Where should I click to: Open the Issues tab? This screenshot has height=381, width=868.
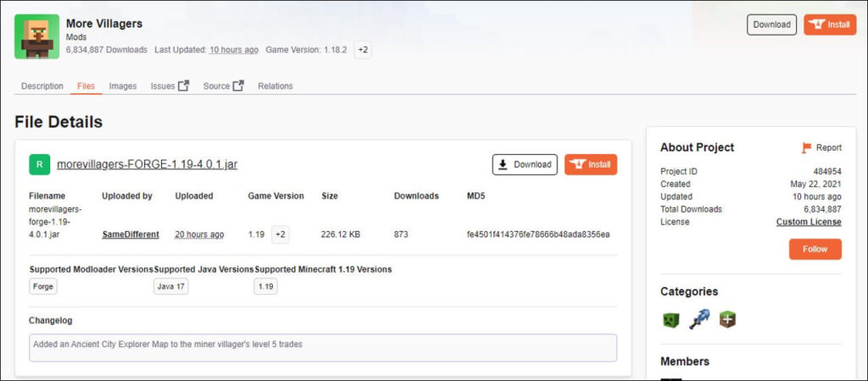tap(163, 86)
